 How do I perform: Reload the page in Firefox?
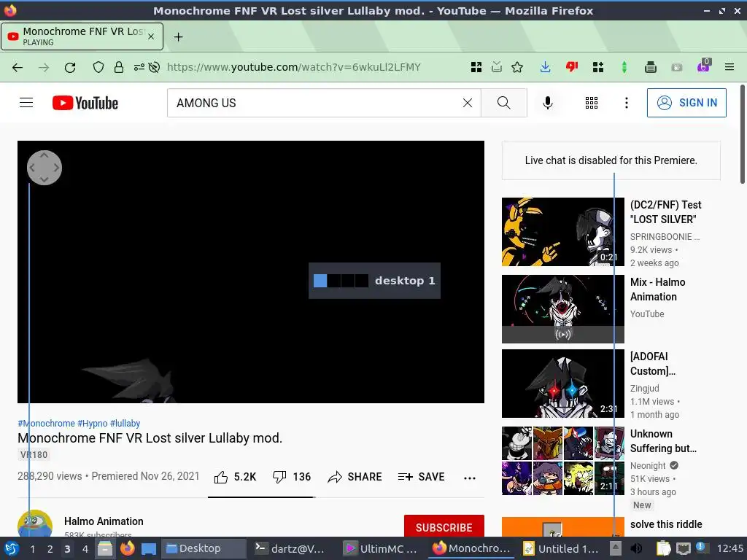[70, 68]
